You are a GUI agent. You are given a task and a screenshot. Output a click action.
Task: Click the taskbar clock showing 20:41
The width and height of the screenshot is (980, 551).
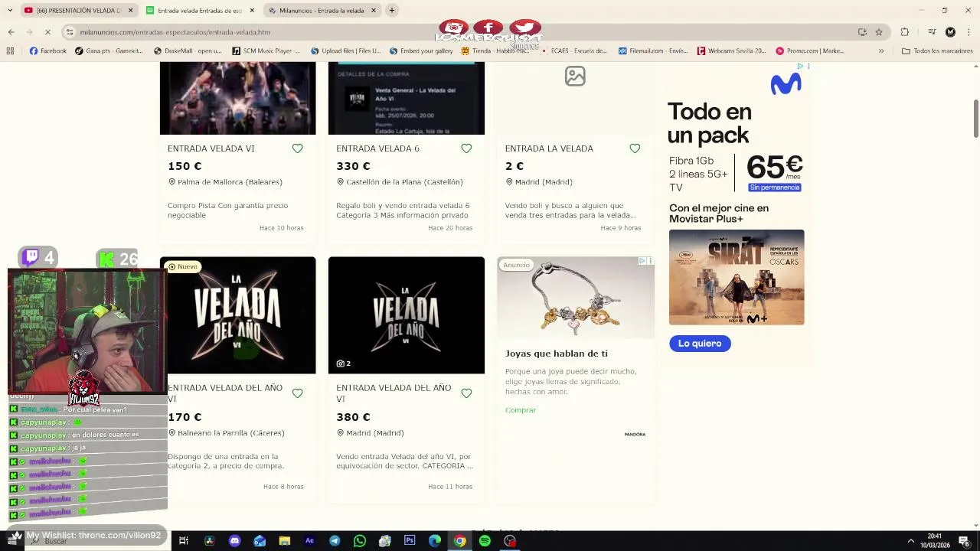tap(935, 541)
